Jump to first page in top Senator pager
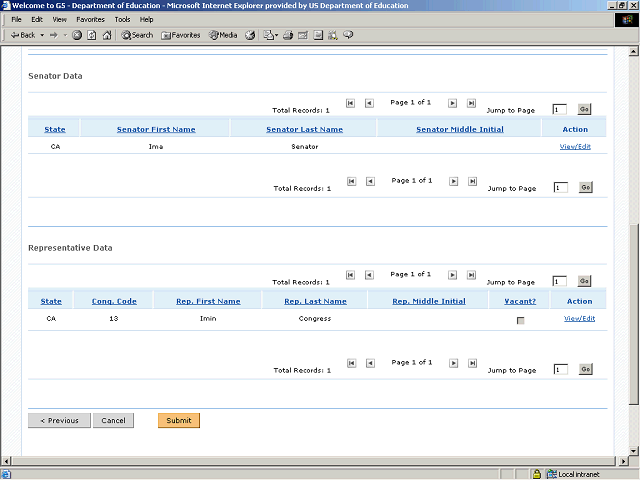Viewport: 640px width, 480px height. (350, 103)
